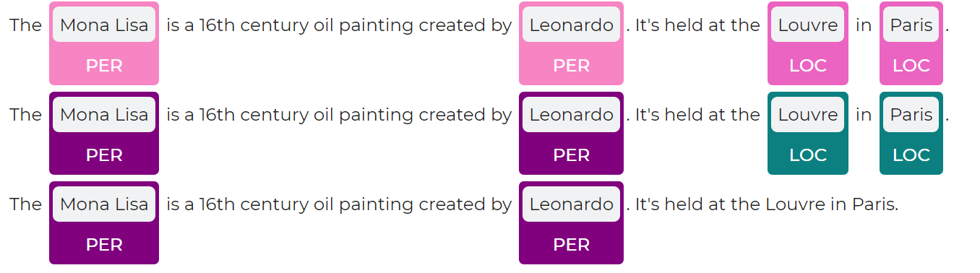Click the Louvre token in the pink entity
The image size is (980, 273).
coord(808,25)
